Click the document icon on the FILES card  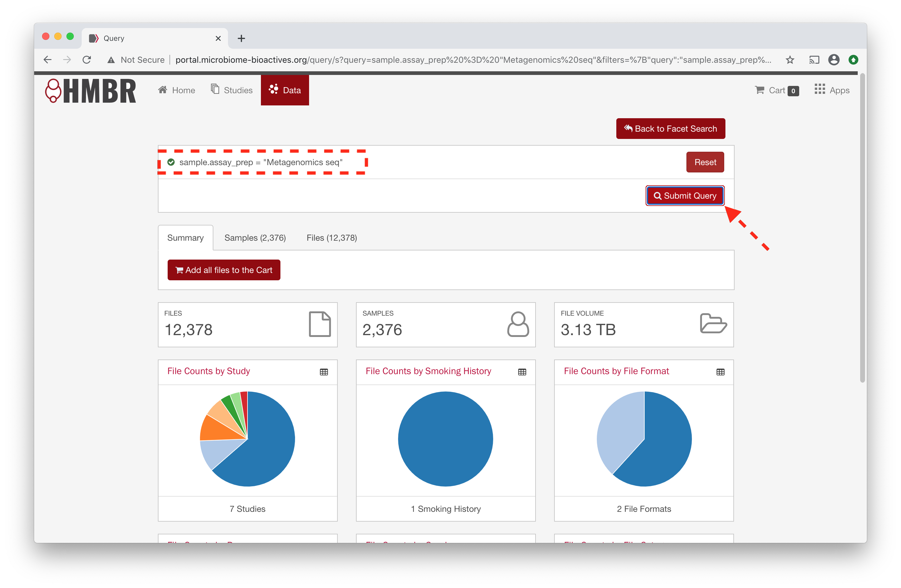coord(320,324)
